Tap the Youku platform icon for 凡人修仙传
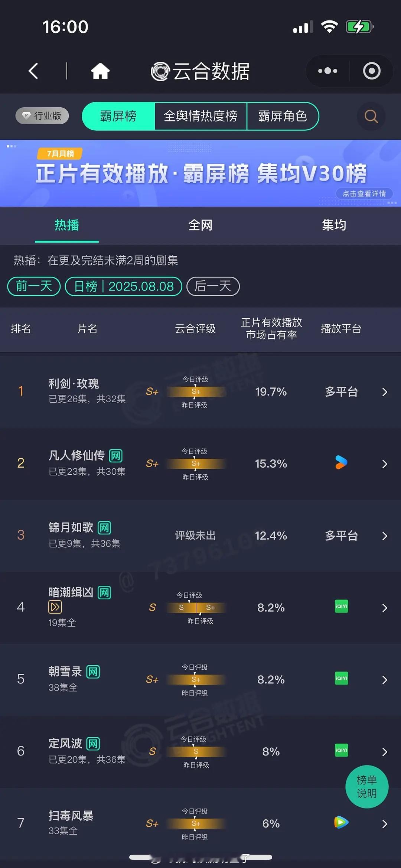 click(341, 463)
